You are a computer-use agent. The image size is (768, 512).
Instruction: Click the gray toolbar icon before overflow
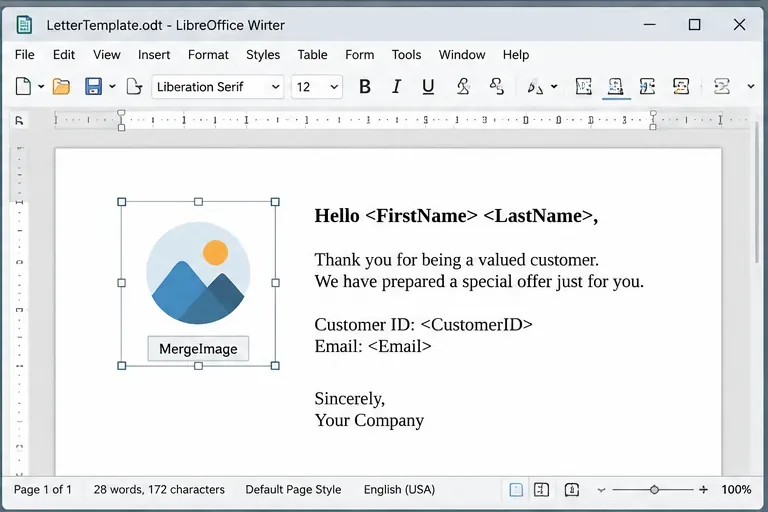(x=721, y=87)
